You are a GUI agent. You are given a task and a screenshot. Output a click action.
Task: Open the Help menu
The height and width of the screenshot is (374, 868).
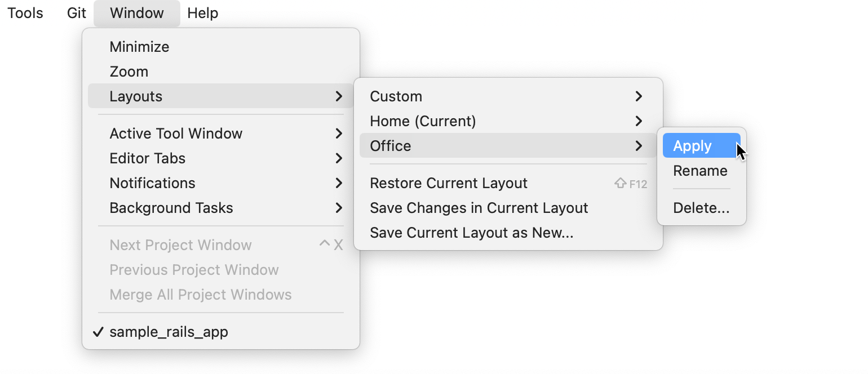pos(203,13)
